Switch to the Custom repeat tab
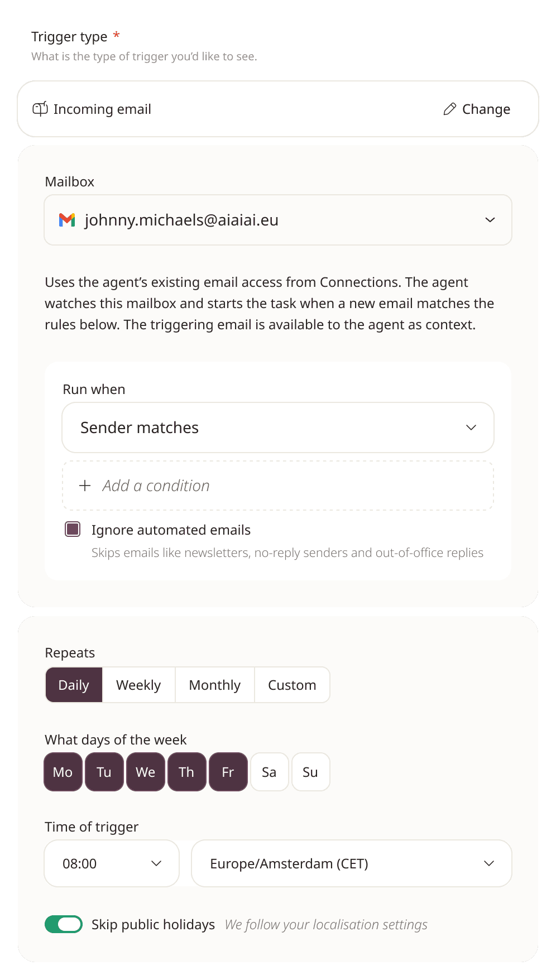This screenshot has height=980, width=556. pyautogui.click(x=292, y=685)
